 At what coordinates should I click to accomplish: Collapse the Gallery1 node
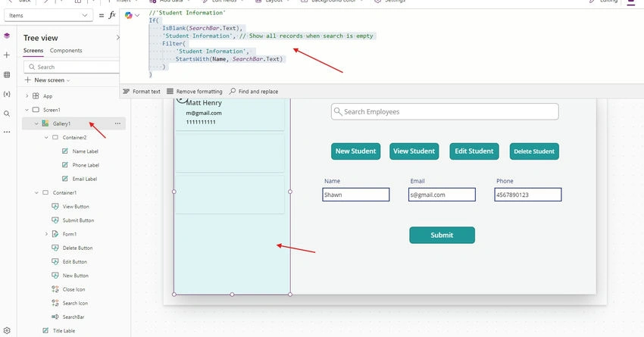click(x=36, y=123)
